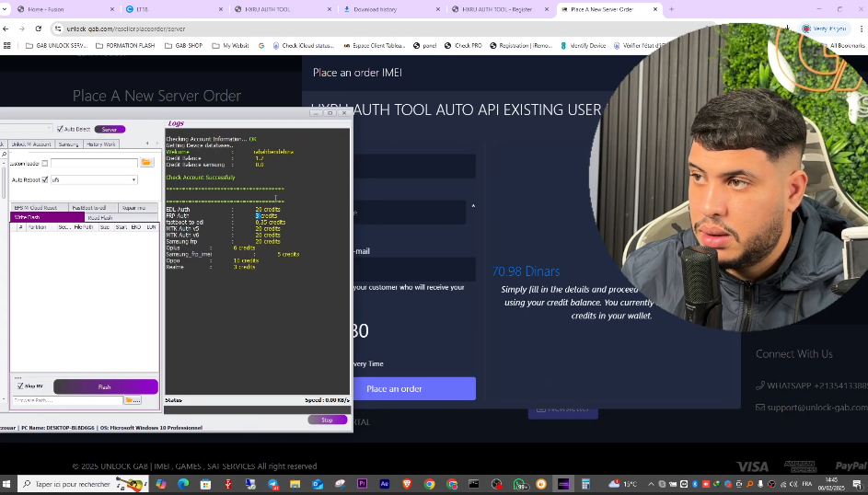Click the support@unlock-gab.com email link
Viewport: 868px width, 495px height.
pyautogui.click(x=812, y=407)
